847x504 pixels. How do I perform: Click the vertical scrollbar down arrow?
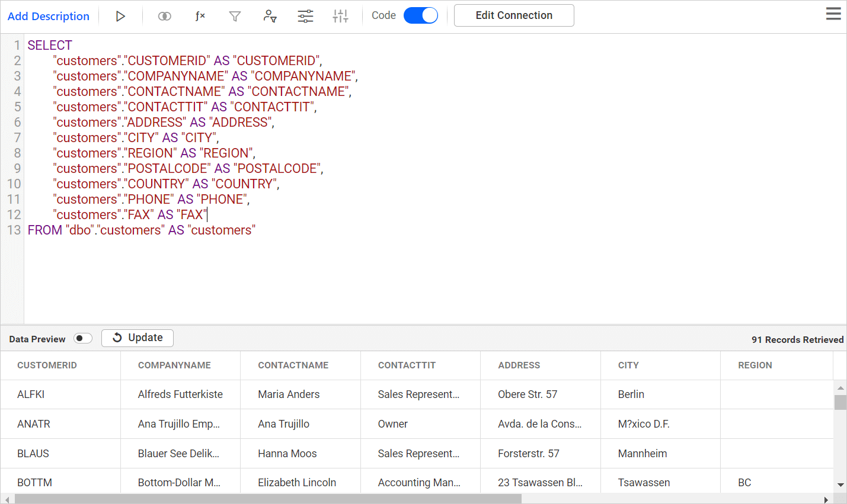pos(840,485)
